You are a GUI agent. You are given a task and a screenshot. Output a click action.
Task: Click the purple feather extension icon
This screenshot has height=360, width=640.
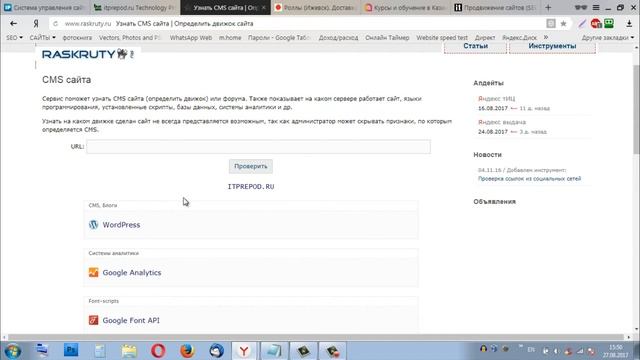[x=582, y=24]
